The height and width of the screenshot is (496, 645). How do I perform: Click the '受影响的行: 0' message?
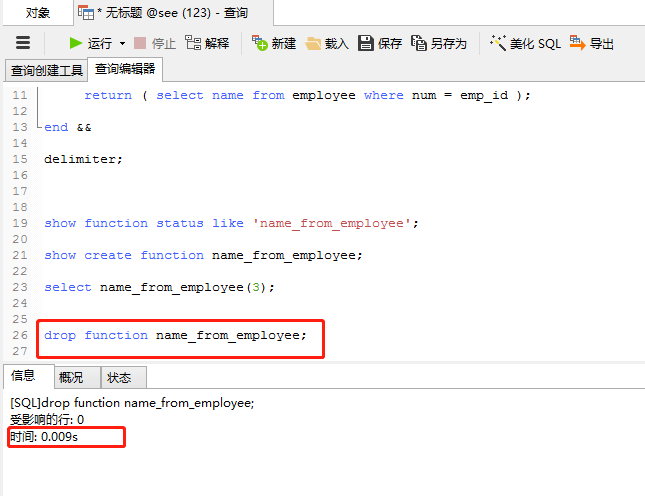(47, 420)
